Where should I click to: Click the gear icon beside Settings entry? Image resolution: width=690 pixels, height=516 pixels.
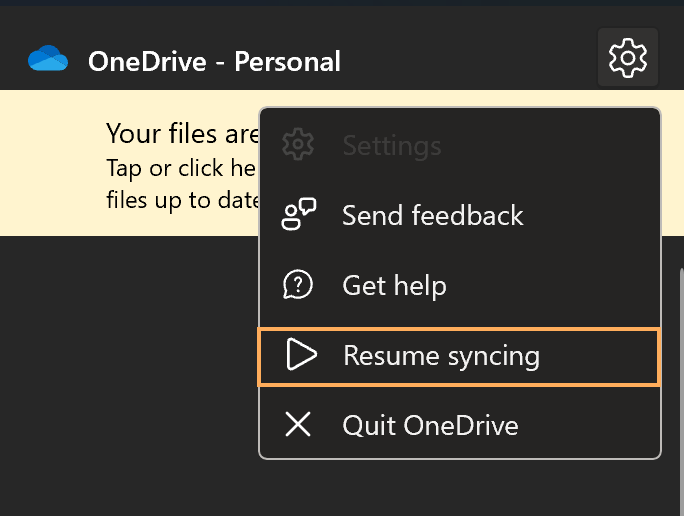pos(298,146)
